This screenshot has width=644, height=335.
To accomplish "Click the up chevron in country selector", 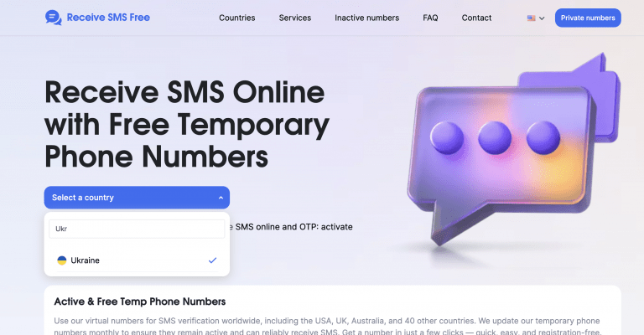I will pos(221,198).
